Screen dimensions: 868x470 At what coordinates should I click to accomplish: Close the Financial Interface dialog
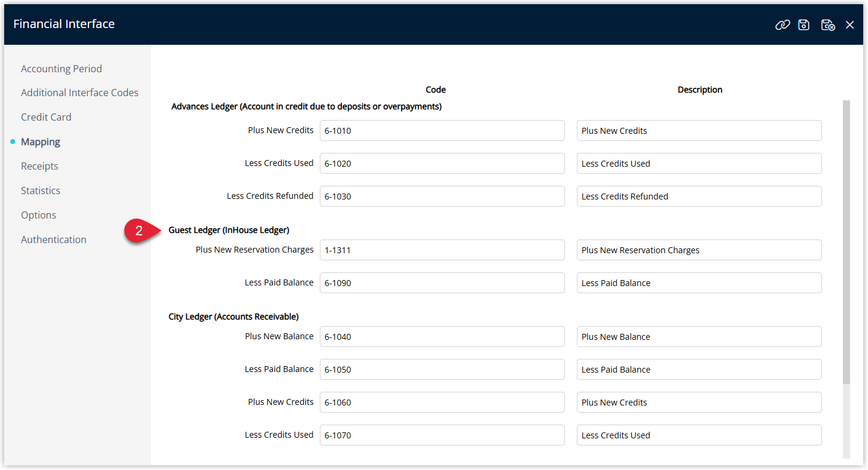(x=849, y=25)
